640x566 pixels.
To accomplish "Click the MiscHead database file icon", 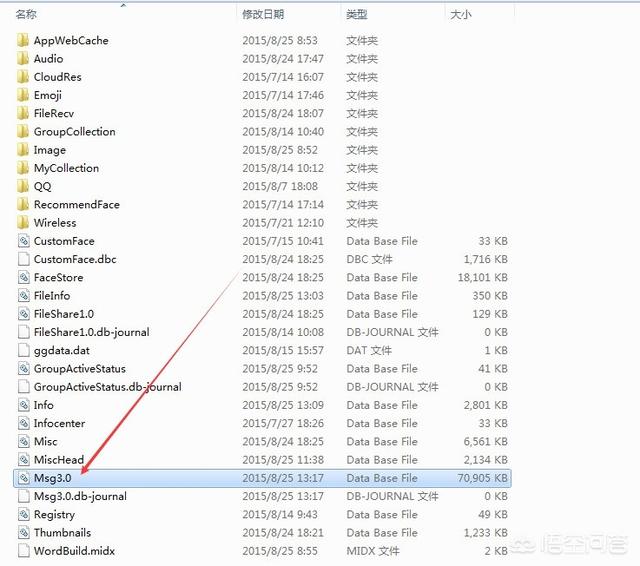I will click(x=24, y=459).
